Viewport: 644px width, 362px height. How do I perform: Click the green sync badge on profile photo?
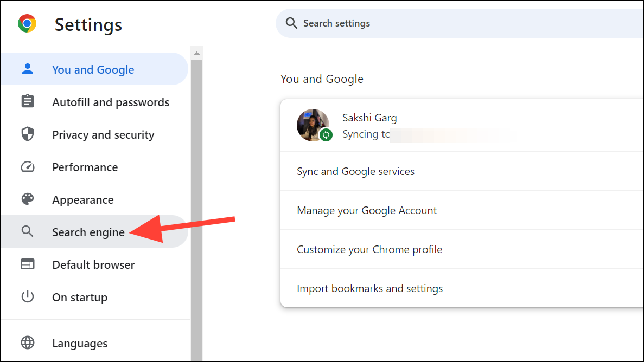[x=326, y=134]
